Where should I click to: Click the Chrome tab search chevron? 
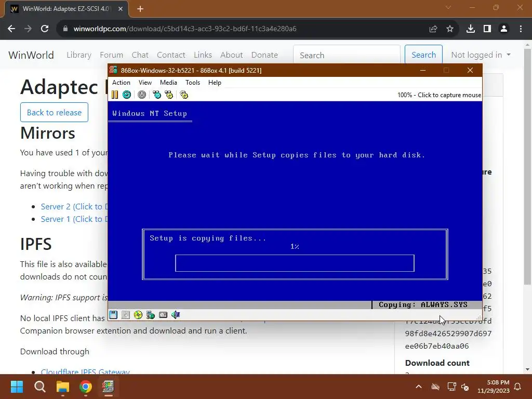point(448,7)
